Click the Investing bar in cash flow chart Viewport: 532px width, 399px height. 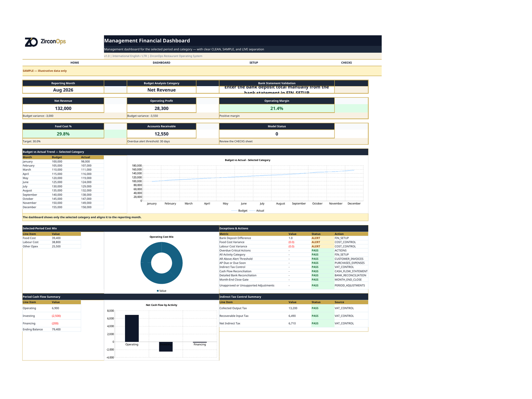coord(166,346)
